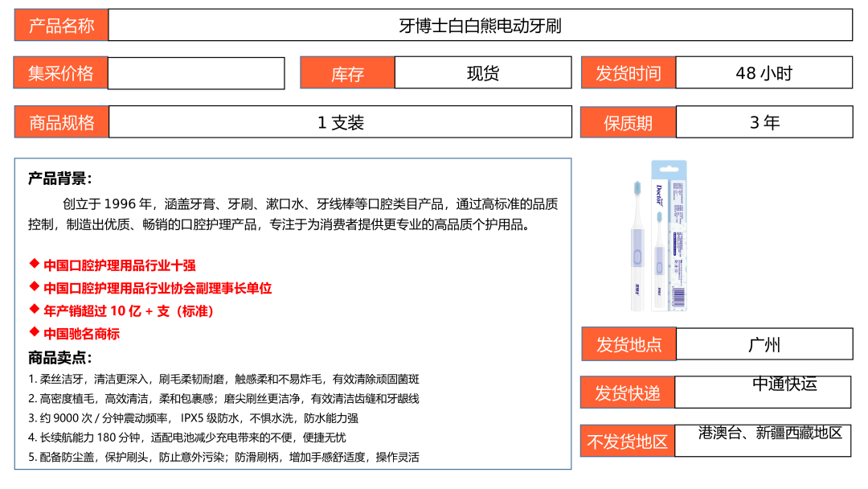
Task: Select the red line 中国口腔护理用品行业协会副理事长单位
Action: tap(158, 288)
